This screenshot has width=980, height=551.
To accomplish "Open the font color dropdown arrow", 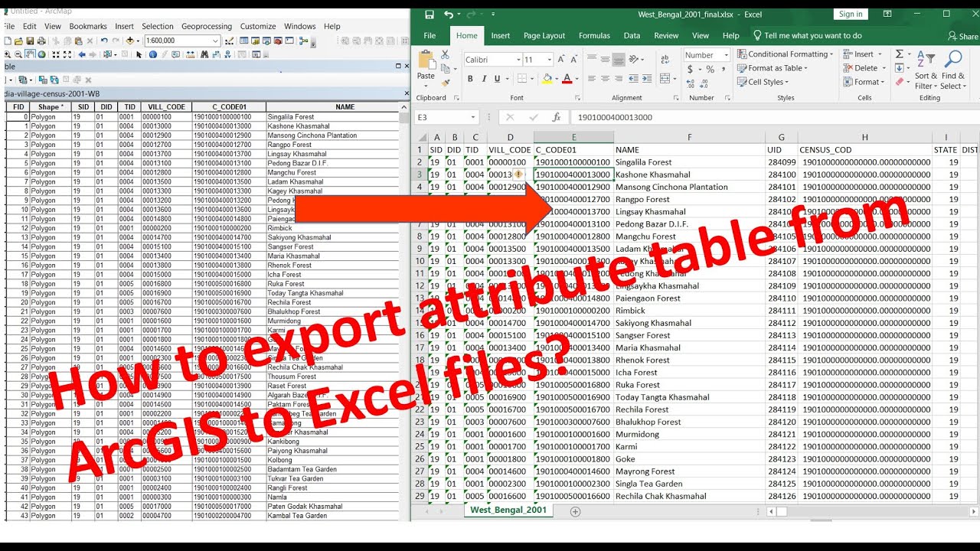I will click(x=576, y=79).
